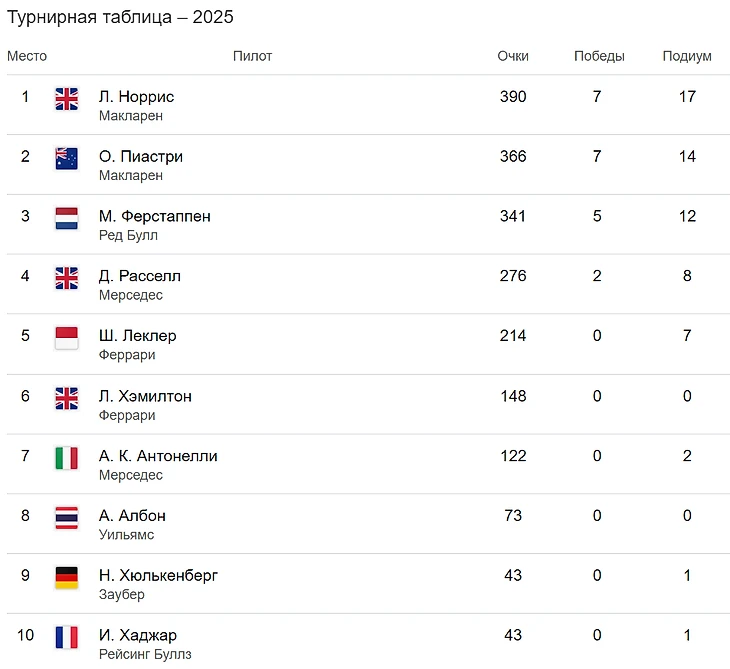Click the French flag beside И. Хаджар
Screen dimensions: 730x669
point(66,637)
